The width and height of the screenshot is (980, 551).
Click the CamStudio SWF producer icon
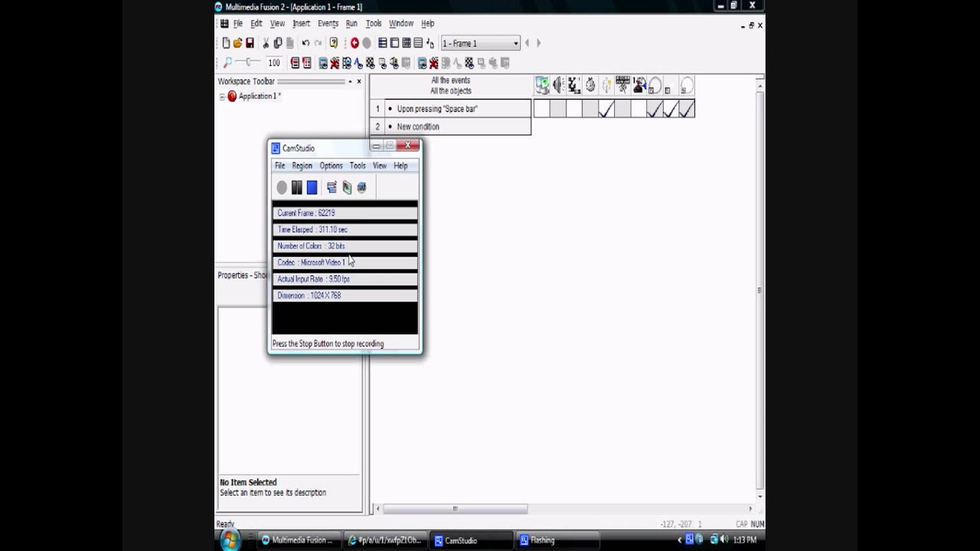tap(361, 187)
